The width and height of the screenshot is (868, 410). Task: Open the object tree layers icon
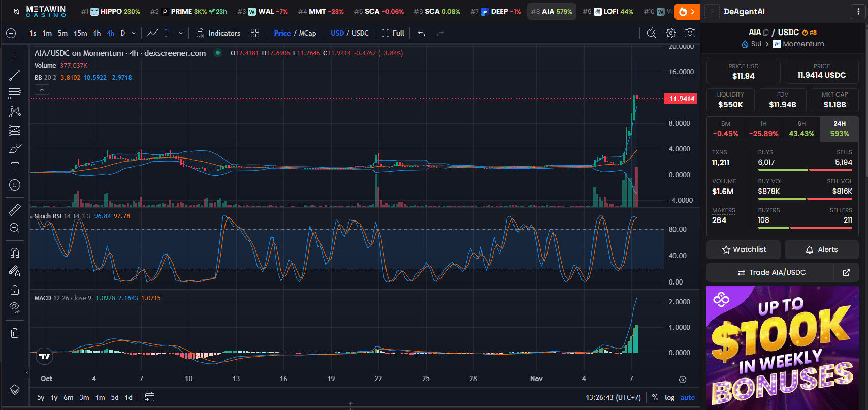pyautogui.click(x=15, y=390)
